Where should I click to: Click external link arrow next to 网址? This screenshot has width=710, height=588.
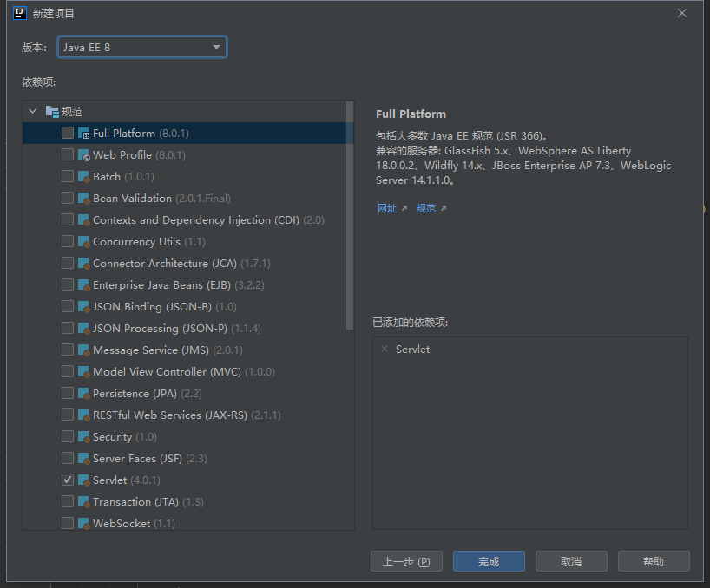404,208
